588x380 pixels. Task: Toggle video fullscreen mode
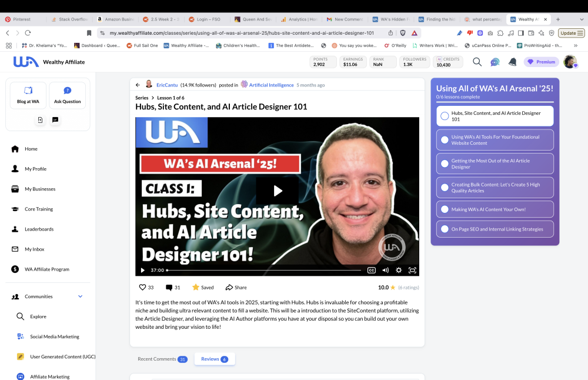(x=412, y=270)
